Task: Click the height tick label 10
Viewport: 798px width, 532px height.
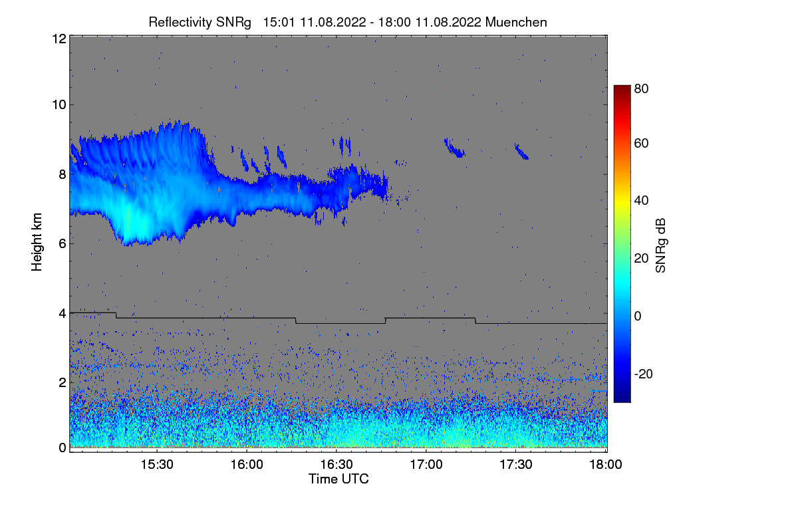Action: point(59,104)
